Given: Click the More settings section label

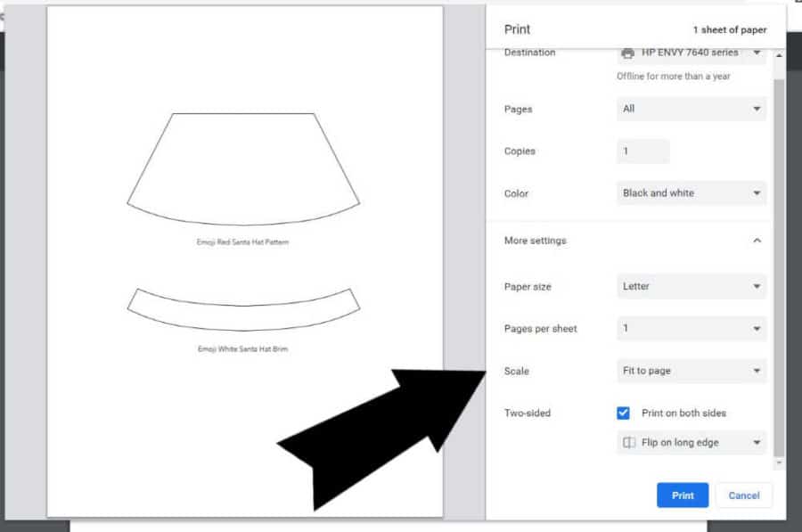Looking at the screenshot, I should 536,241.
